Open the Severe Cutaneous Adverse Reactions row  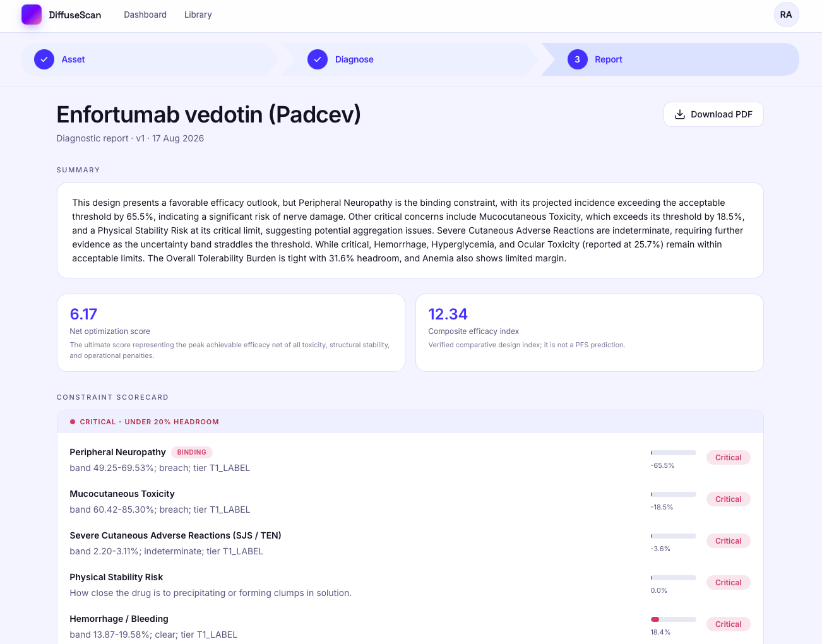[x=410, y=543]
